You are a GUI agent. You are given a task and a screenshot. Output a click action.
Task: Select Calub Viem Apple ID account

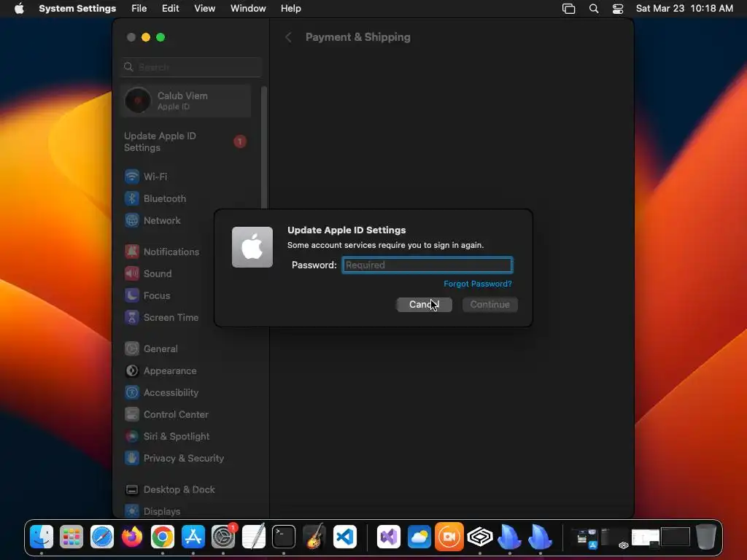(186, 101)
